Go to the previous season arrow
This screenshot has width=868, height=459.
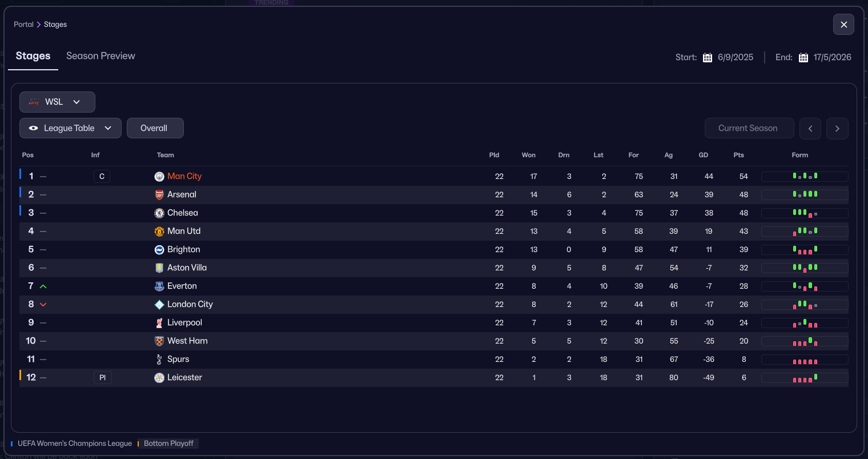coord(810,129)
